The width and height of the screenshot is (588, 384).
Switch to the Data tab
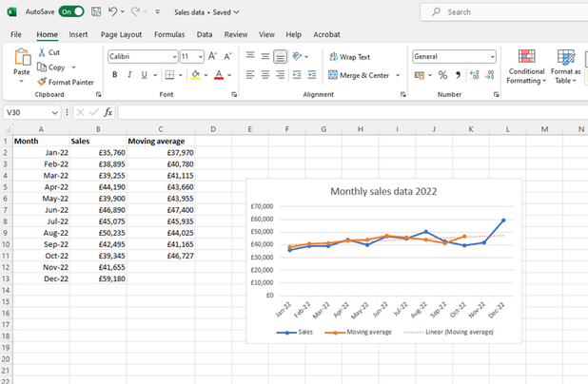[x=205, y=34]
